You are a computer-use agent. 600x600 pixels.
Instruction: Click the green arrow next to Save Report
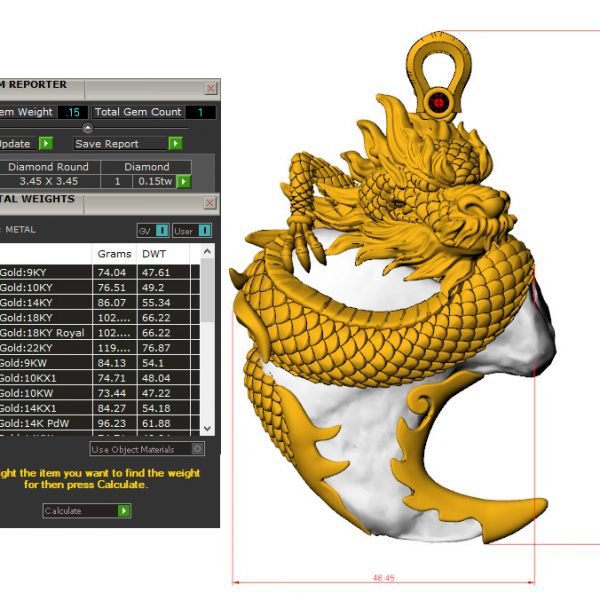point(175,144)
